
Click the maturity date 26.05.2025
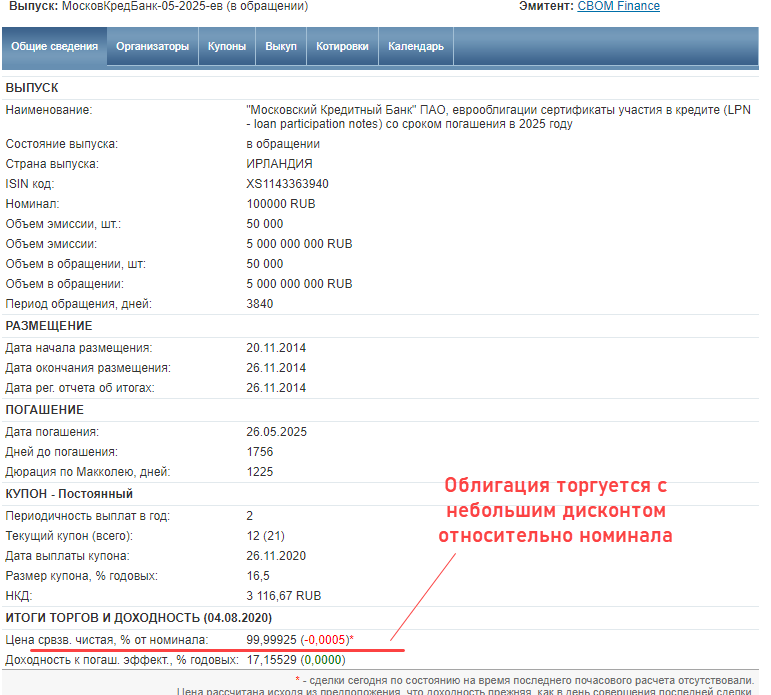pyautogui.click(x=276, y=432)
